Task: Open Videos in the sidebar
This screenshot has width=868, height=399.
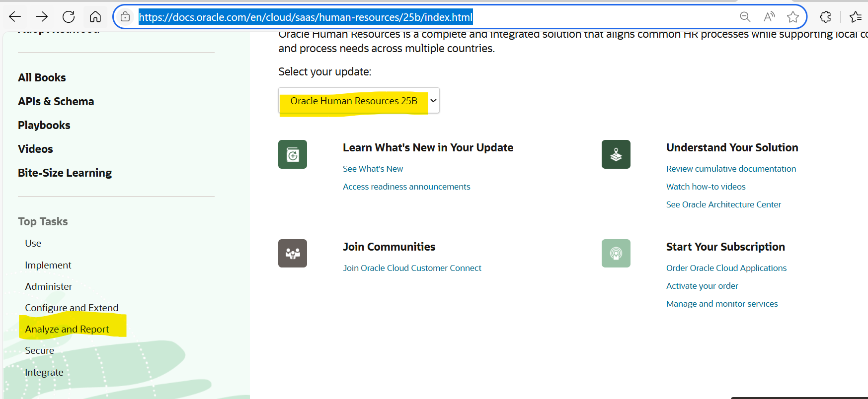Action: coord(35,149)
